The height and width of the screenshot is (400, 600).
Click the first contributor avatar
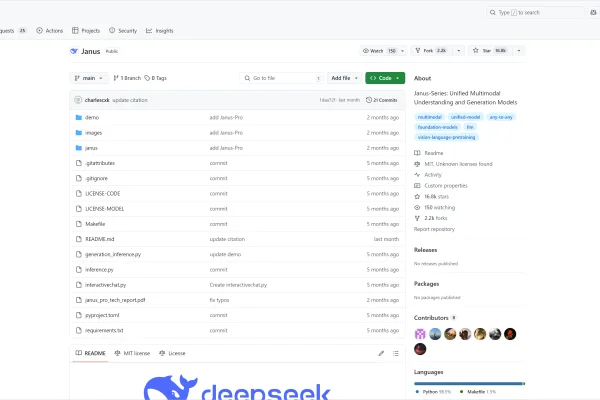pos(420,334)
